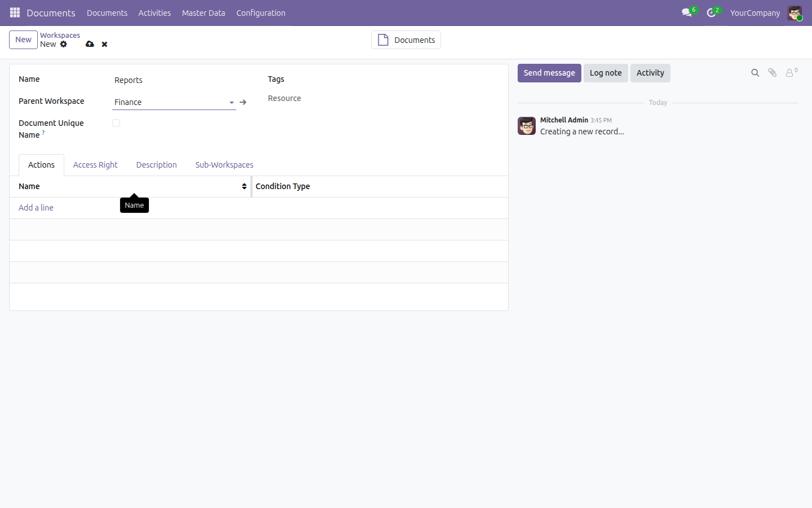Open attachments paperclip icon
Viewport: 812px width, 508px height.
pyautogui.click(x=773, y=73)
